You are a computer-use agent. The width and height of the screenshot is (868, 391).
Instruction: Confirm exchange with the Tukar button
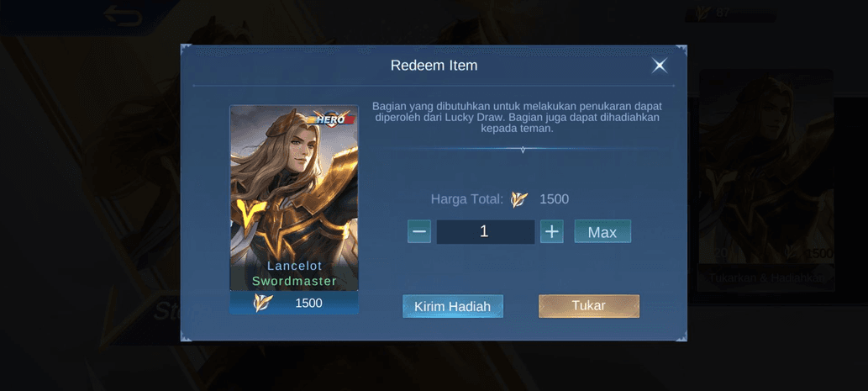coord(589,306)
